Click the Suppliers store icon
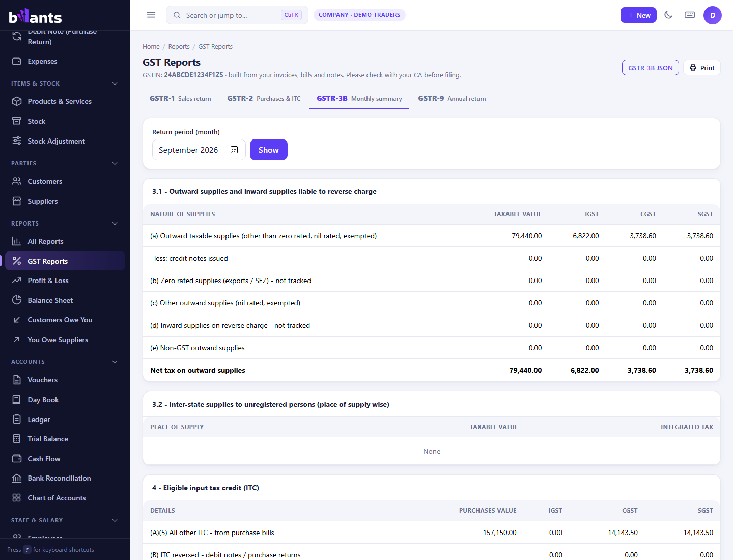The width and height of the screenshot is (733, 560). click(17, 201)
